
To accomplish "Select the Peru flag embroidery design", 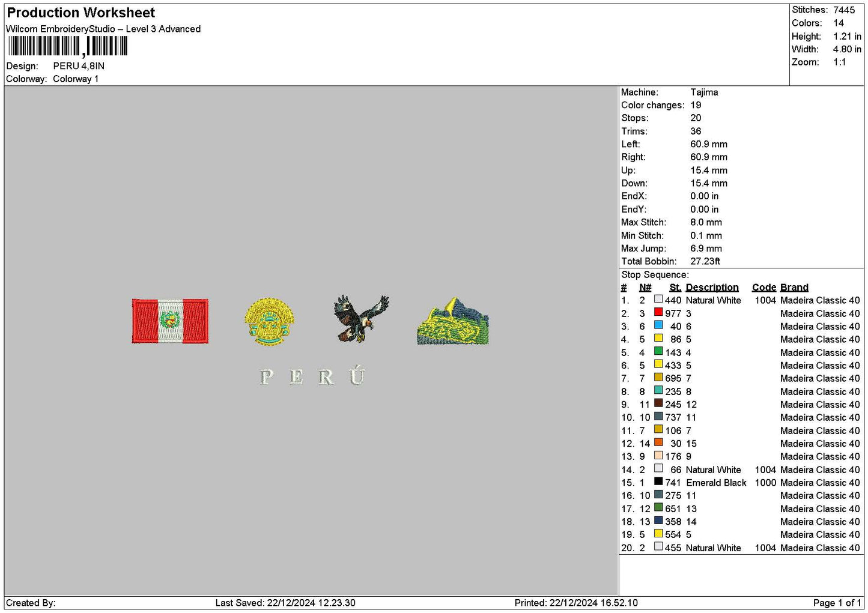I will [x=170, y=321].
